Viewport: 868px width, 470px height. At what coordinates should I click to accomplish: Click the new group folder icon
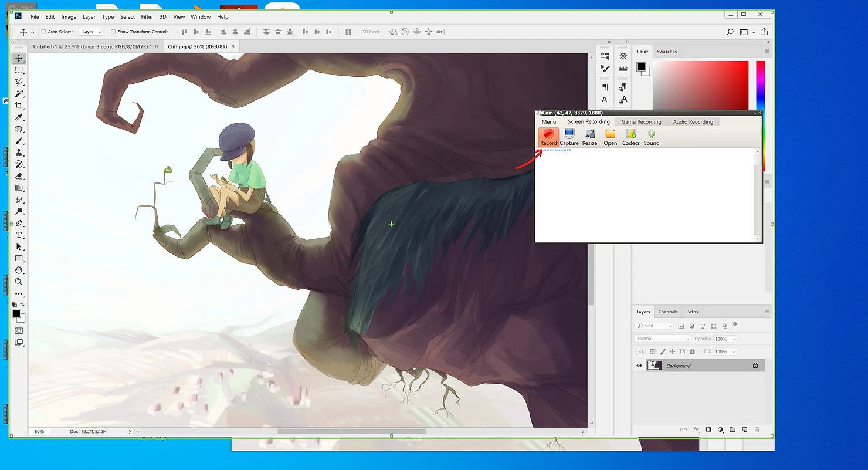(733, 430)
